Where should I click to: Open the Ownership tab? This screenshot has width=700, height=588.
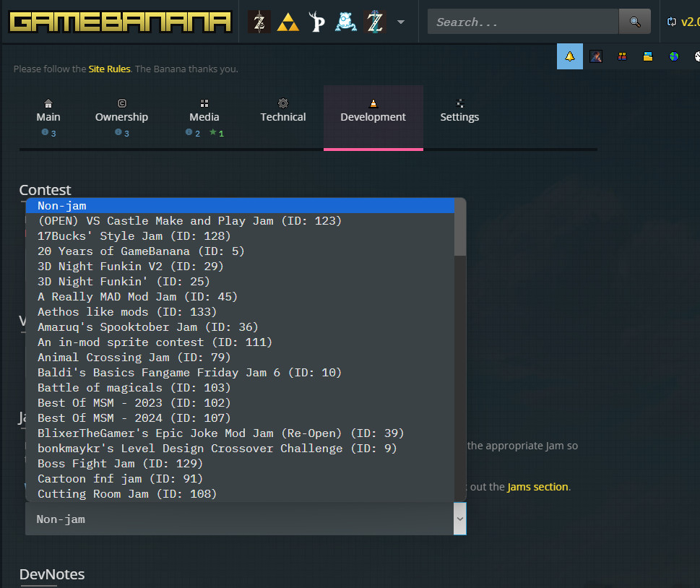pyautogui.click(x=121, y=117)
